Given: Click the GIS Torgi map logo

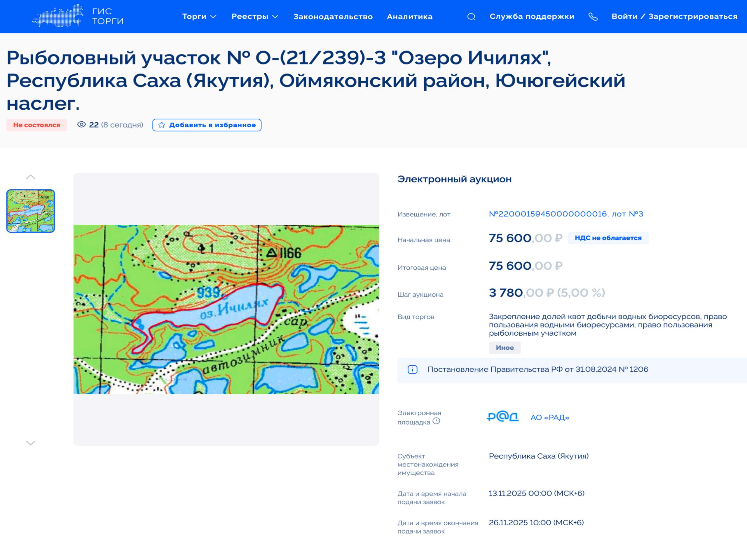Looking at the screenshot, I should [58, 16].
